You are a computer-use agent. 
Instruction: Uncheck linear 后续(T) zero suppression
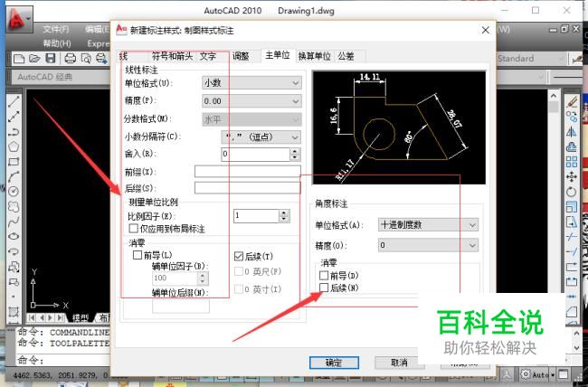tap(239, 256)
